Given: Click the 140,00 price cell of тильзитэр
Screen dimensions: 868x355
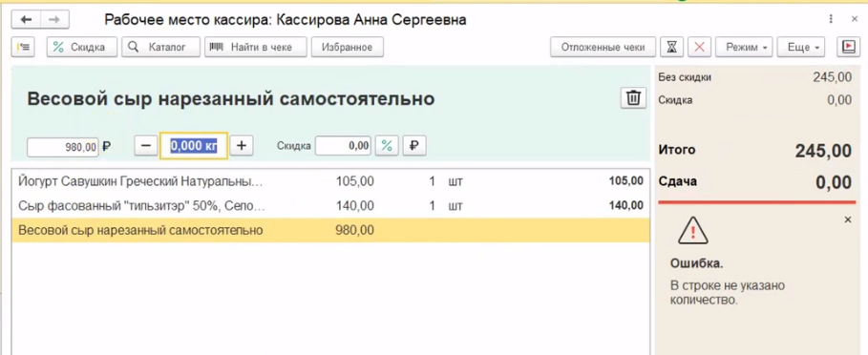Looking at the screenshot, I should pyautogui.click(x=355, y=206).
